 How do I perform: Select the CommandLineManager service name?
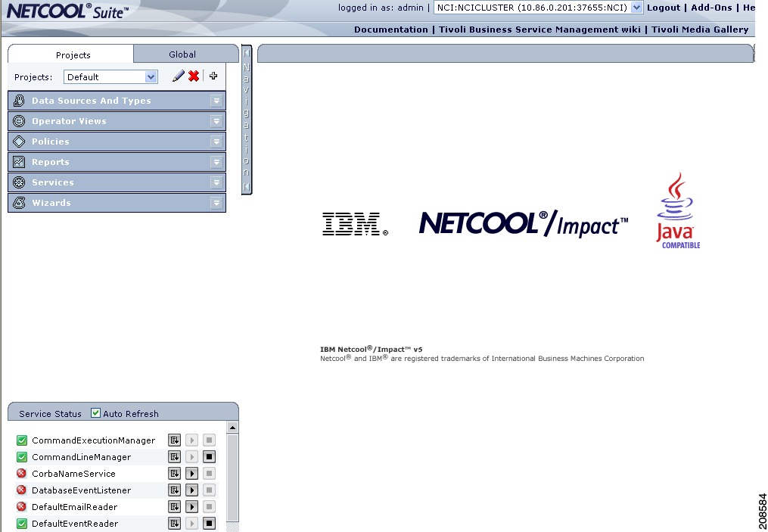pyautogui.click(x=81, y=457)
